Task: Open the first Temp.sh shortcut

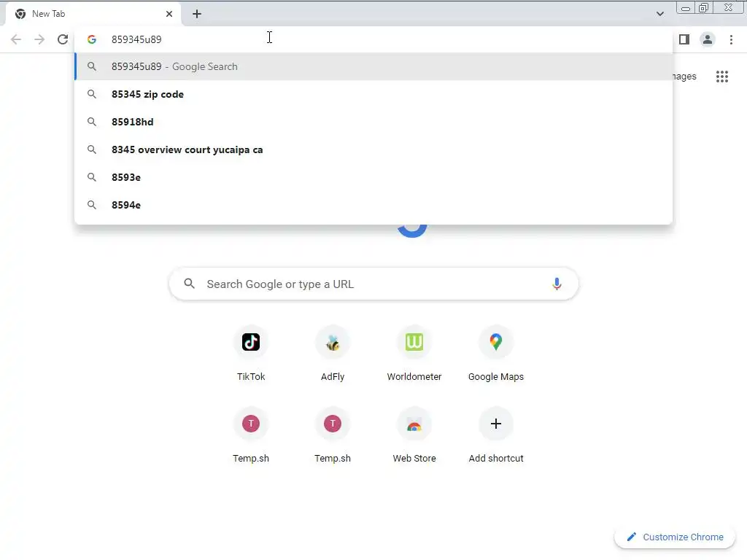Action: click(x=251, y=437)
